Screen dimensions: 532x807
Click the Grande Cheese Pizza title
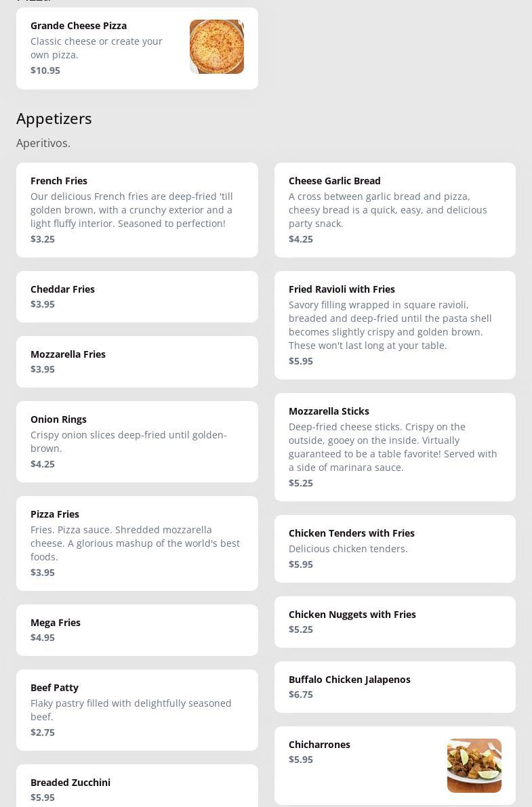point(79,26)
